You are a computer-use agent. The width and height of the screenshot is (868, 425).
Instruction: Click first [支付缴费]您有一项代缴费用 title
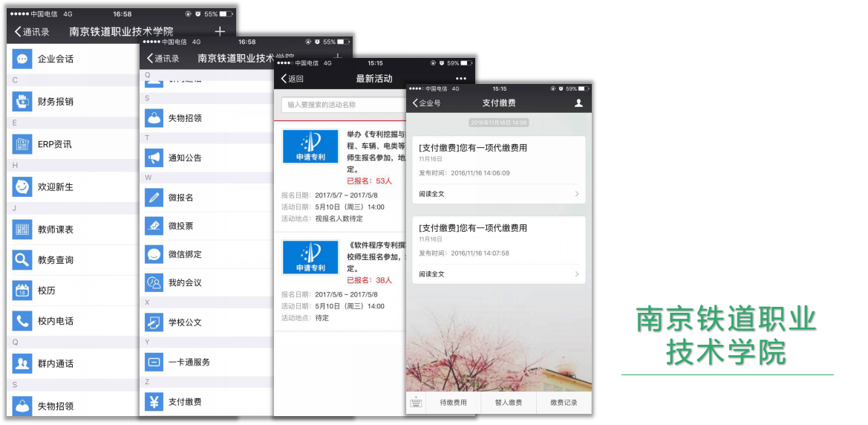tap(473, 148)
